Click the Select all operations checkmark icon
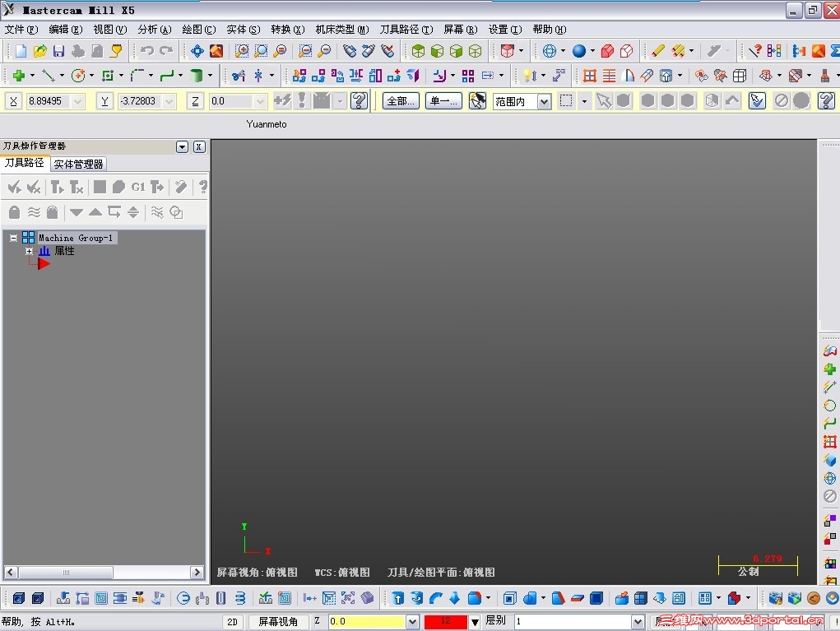The image size is (840, 631). pos(15,187)
